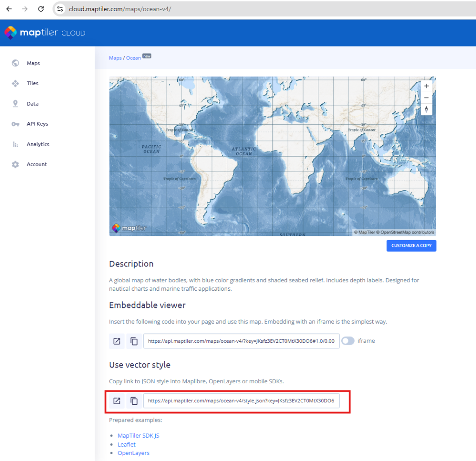
Task: Click the new badge beside Ocean
Action: (x=147, y=56)
